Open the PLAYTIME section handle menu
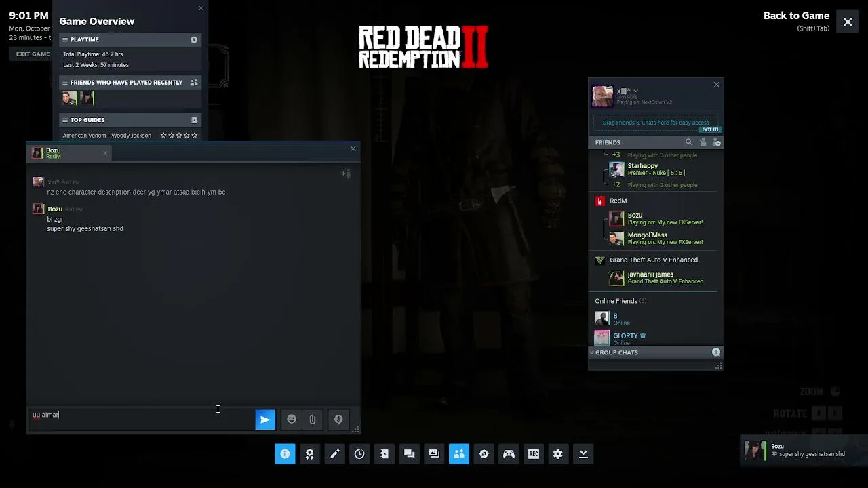 click(x=65, y=40)
